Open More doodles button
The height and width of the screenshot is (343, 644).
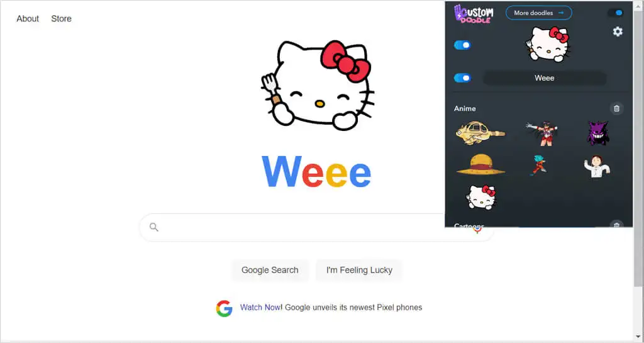pyautogui.click(x=539, y=13)
